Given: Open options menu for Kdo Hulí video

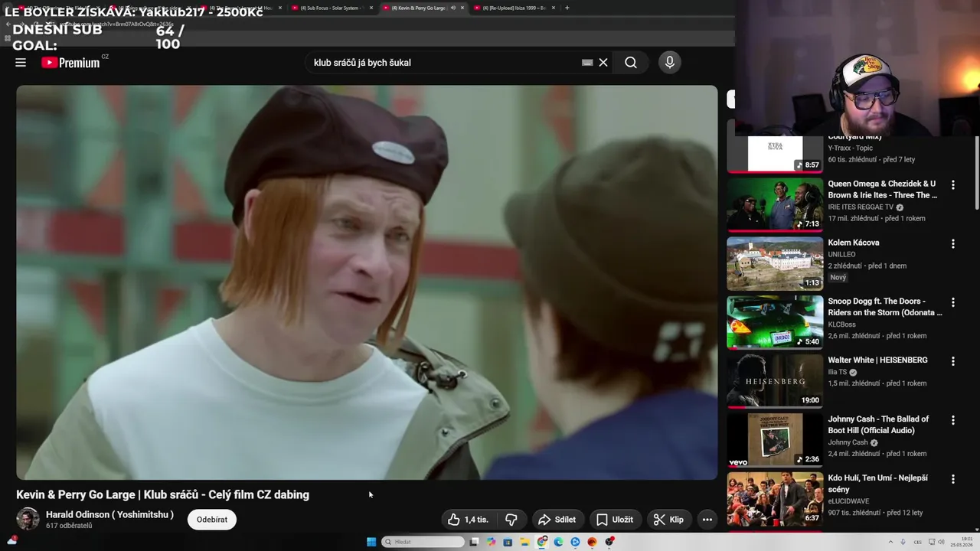Looking at the screenshot, I should [953, 479].
